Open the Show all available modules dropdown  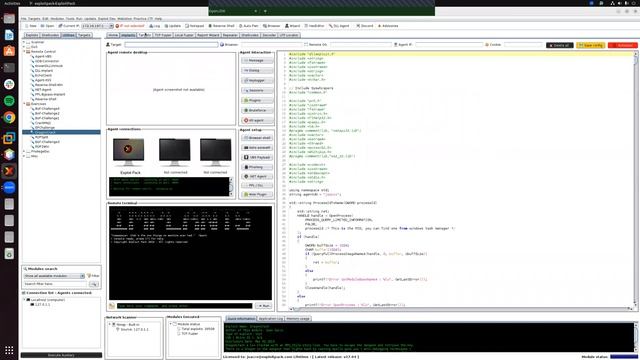[54, 276]
